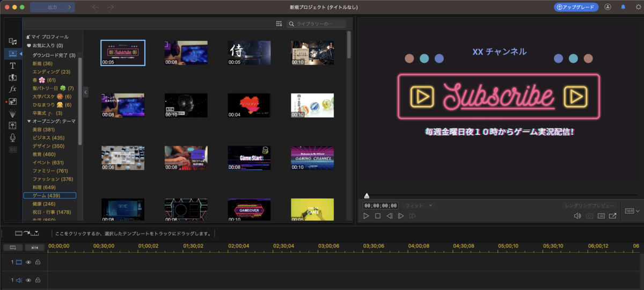The height and width of the screenshot is (290, 644).
Task: Click the 00;00;00;00 timecode field
Action: pos(380,206)
